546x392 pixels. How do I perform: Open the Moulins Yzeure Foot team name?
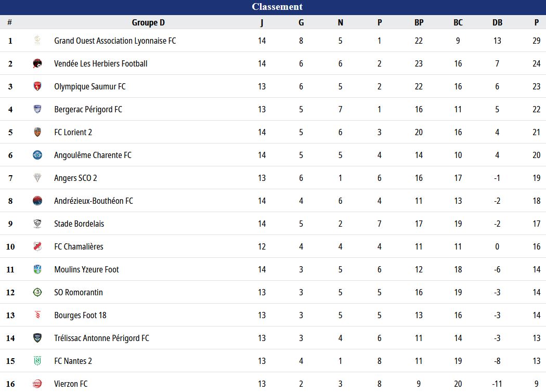(x=86, y=269)
